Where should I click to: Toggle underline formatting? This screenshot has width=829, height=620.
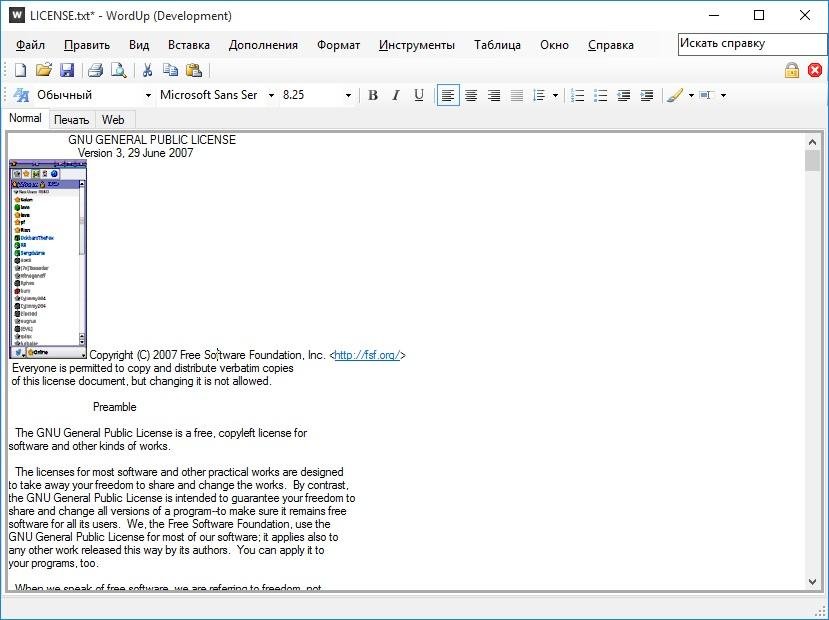[x=419, y=95]
